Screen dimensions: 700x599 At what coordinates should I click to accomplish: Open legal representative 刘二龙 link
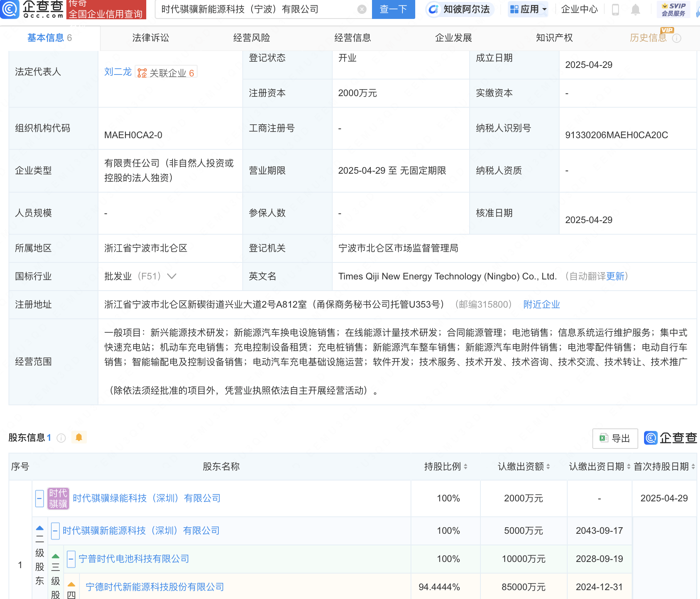(118, 72)
